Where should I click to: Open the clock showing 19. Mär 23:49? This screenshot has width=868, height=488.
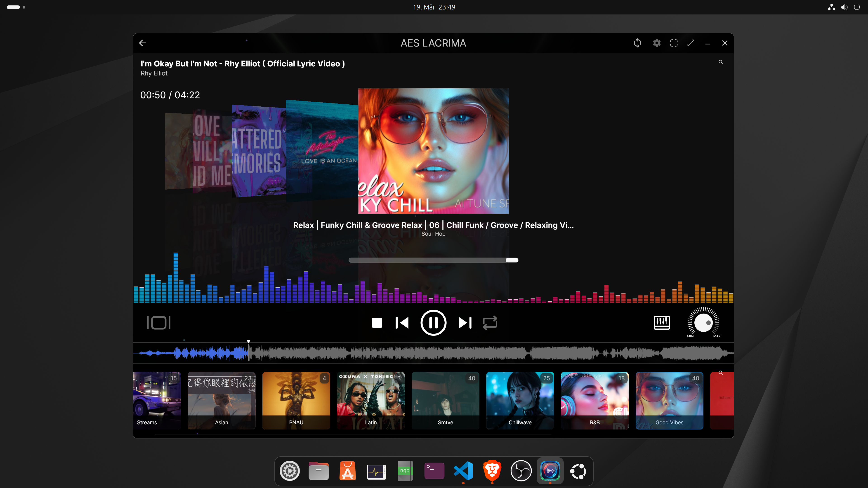point(434,7)
